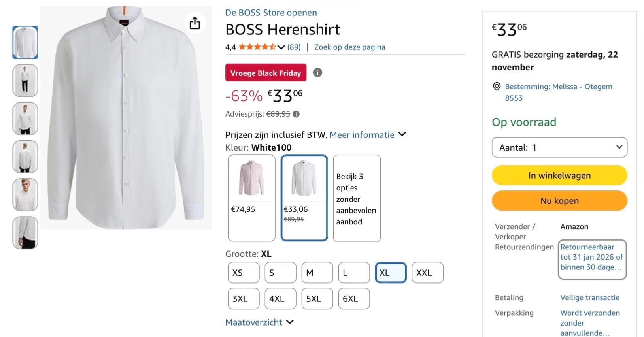The height and width of the screenshot is (337, 644).
Task: Expand Meer informatie about prices
Action: pyautogui.click(x=362, y=135)
